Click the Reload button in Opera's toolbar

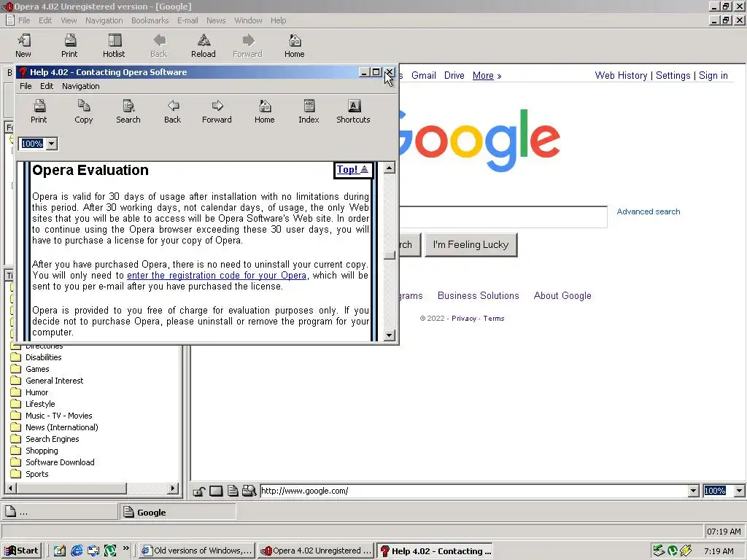coord(204,46)
